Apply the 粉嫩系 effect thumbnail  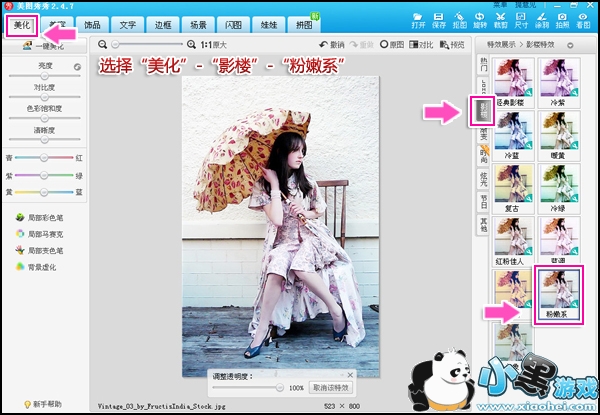(559, 295)
